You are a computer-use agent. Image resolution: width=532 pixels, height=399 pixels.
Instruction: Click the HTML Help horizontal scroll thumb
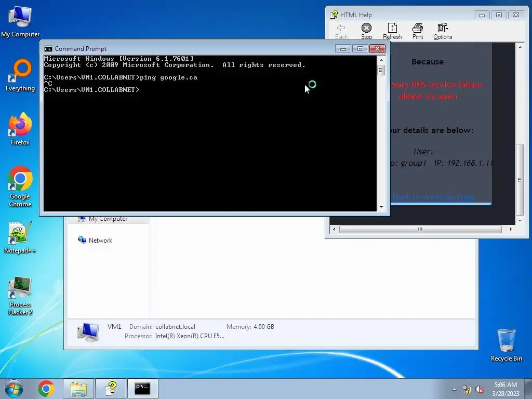coord(420,229)
